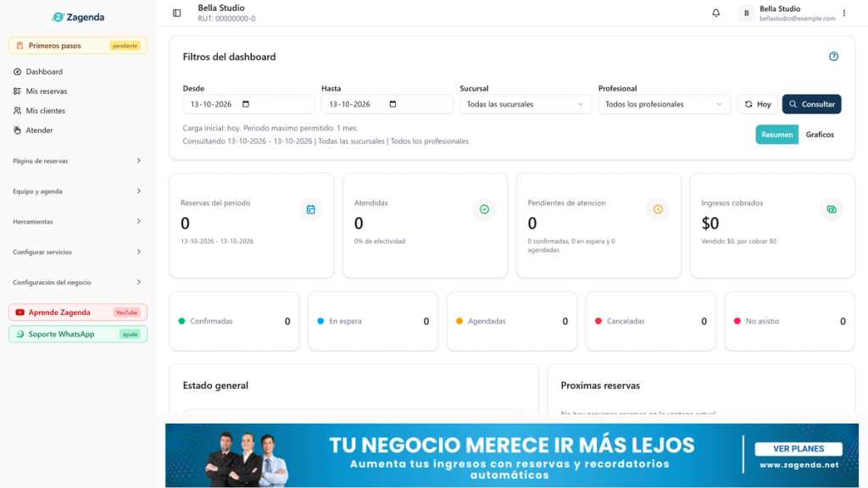Click the Zagenda logo
Screen dimensions: 868x488
pyautogui.click(x=78, y=17)
